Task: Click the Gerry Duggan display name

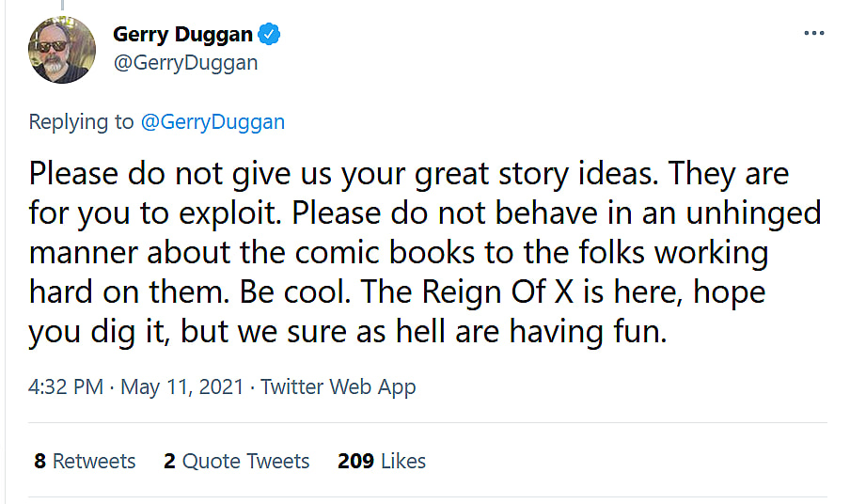Action: click(x=182, y=35)
